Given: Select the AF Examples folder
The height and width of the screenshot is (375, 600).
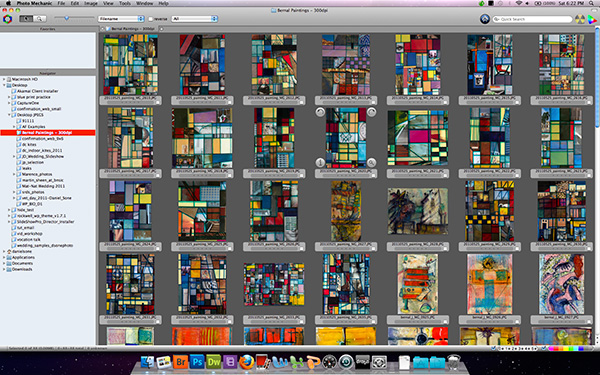Looking at the screenshot, I should [33, 126].
